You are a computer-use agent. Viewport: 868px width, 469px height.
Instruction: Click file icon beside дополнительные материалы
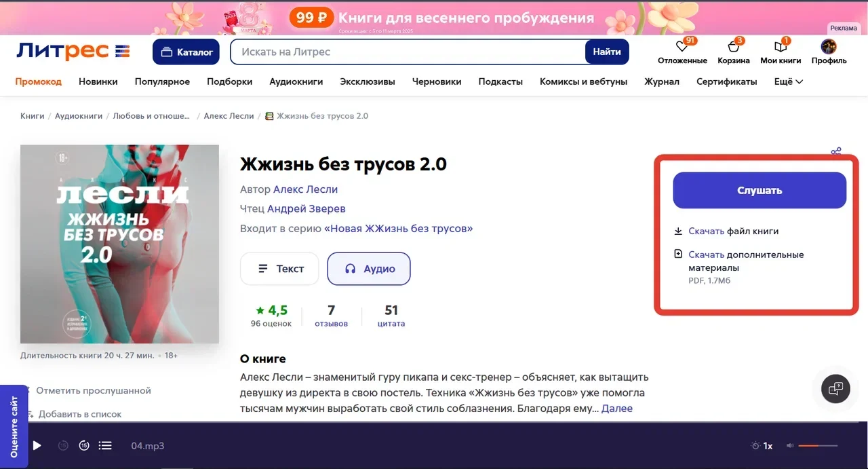678,255
